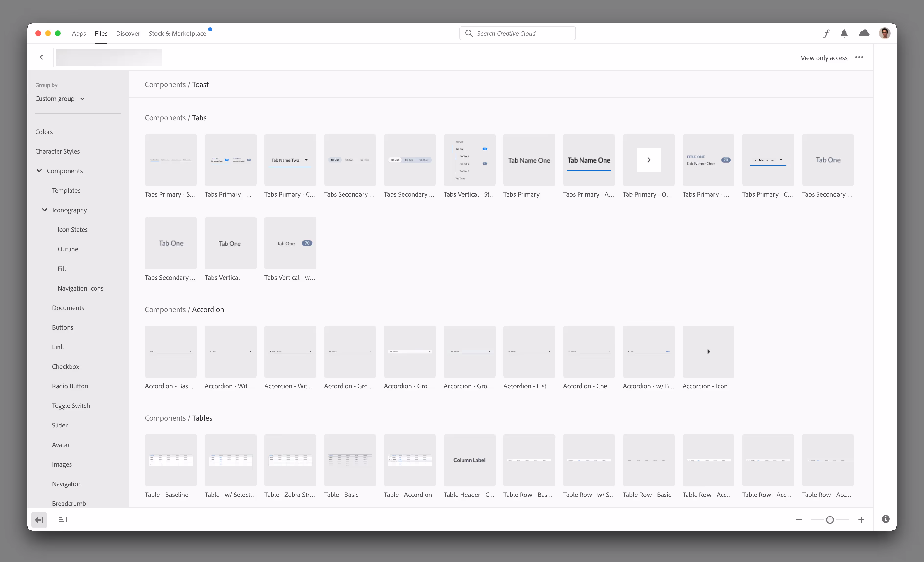Viewport: 924px width, 562px height.
Task: Click the fonts icon in top bar
Action: tap(826, 34)
